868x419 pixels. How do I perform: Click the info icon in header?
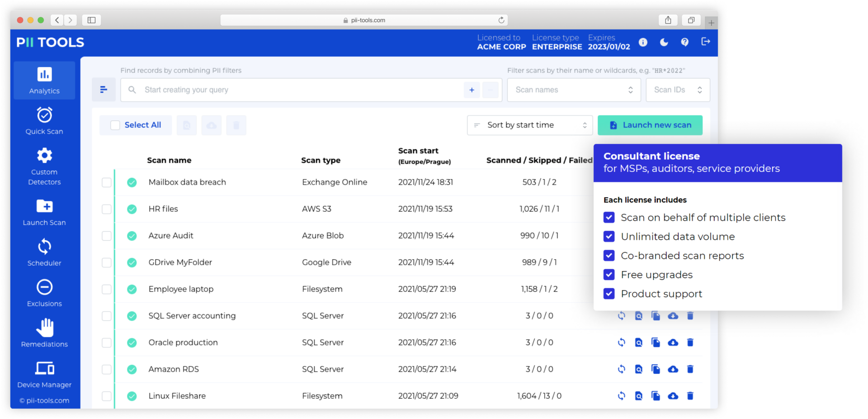pyautogui.click(x=643, y=42)
